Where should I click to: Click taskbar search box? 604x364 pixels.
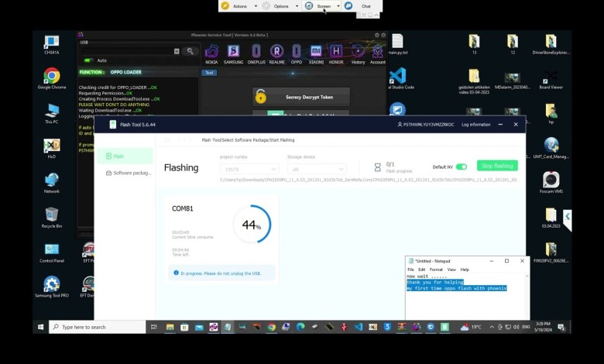pyautogui.click(x=97, y=327)
